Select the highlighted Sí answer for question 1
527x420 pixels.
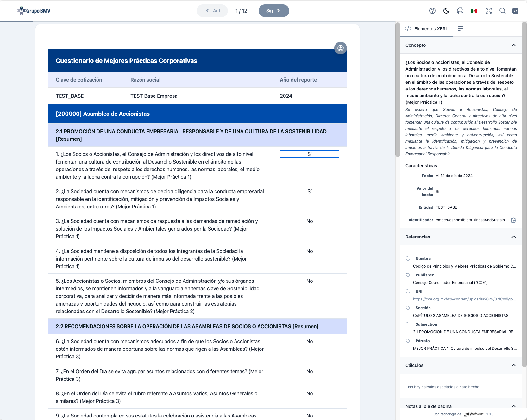tap(309, 154)
